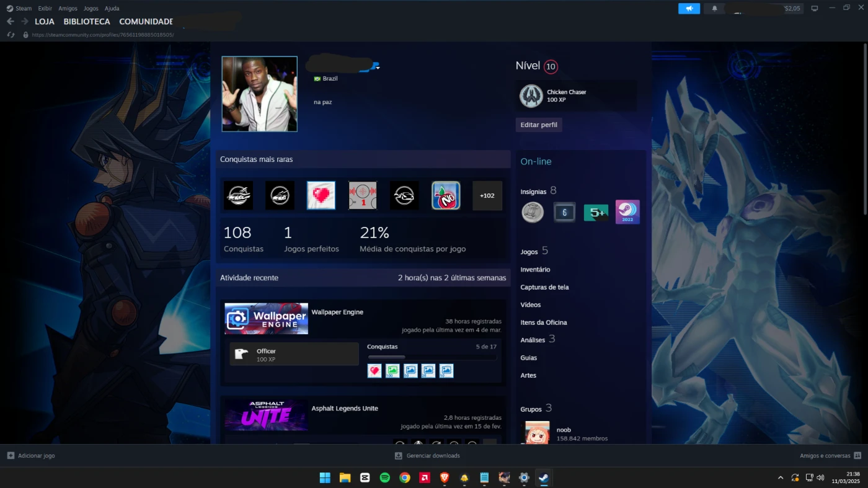Go forward with the right arrow
The image size is (868, 488).
[25, 21]
